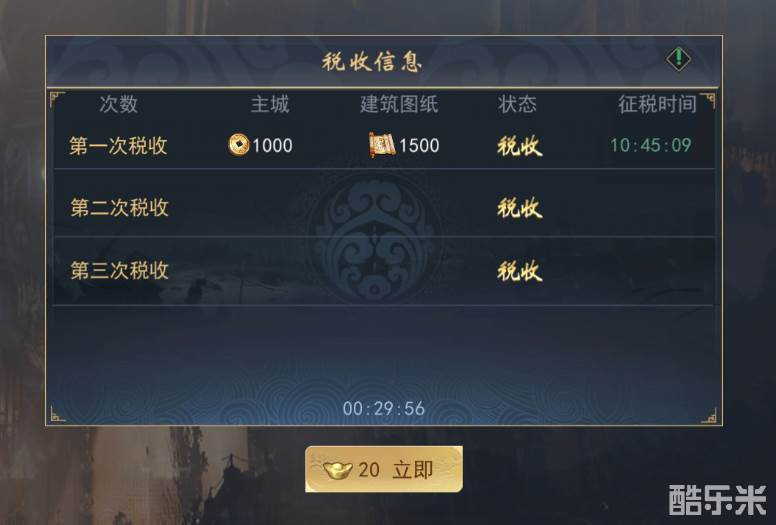Screen dimensions: 776x525
Task: Click the 主城 column header
Action: [x=270, y=104]
